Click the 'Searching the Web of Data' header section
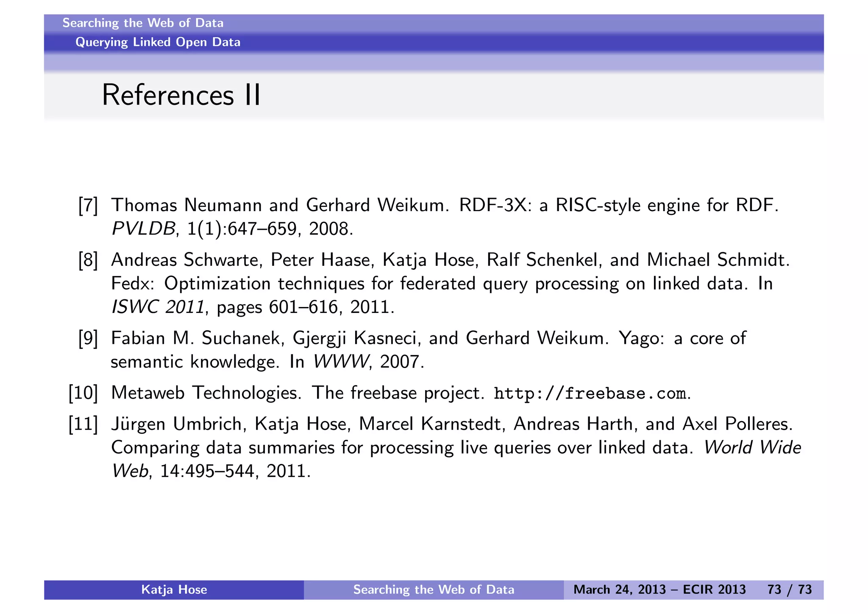Screen dimensions: 868x614 coord(143,23)
